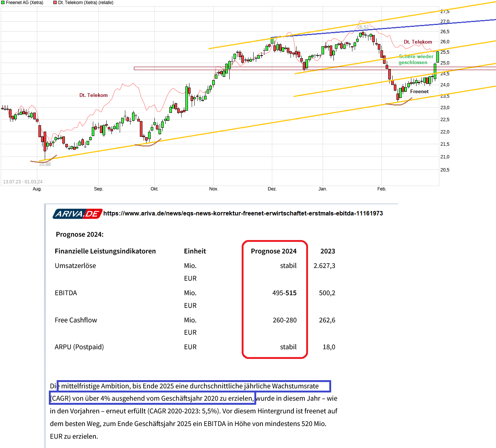Click the '20,88' low price marker
Screen dimensions: 496x448
pyautogui.click(x=45, y=164)
